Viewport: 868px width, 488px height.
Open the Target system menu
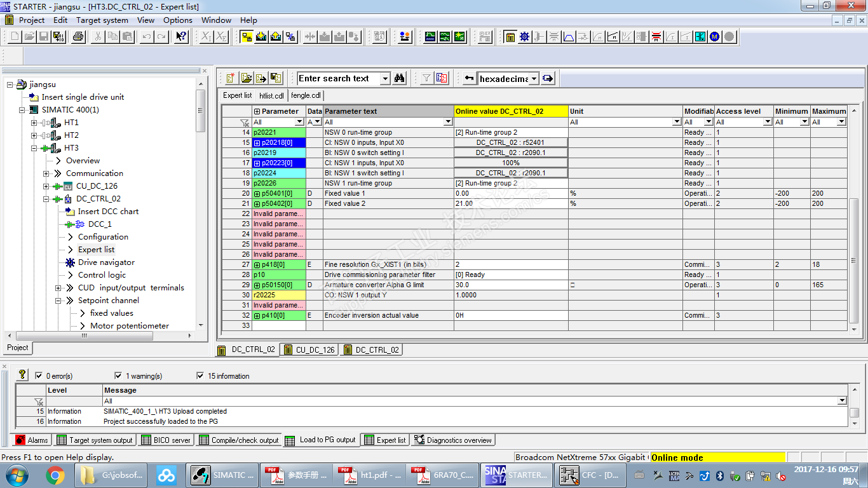[102, 20]
